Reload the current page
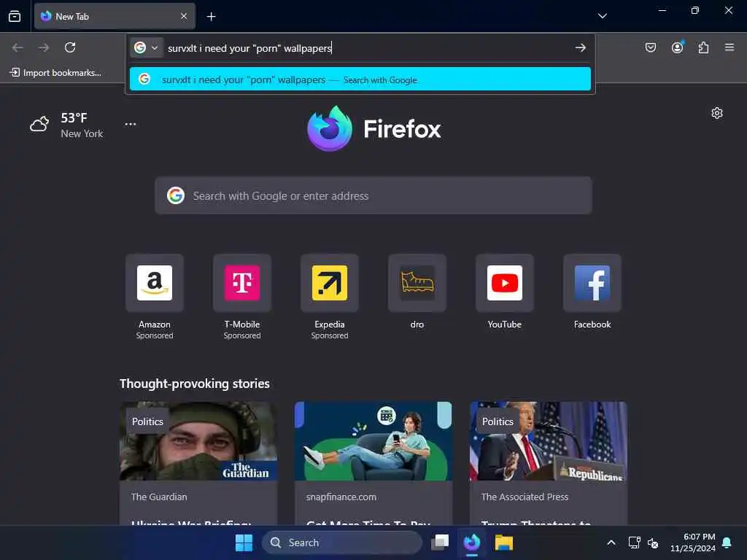Viewport: 747px width, 560px height. point(70,47)
